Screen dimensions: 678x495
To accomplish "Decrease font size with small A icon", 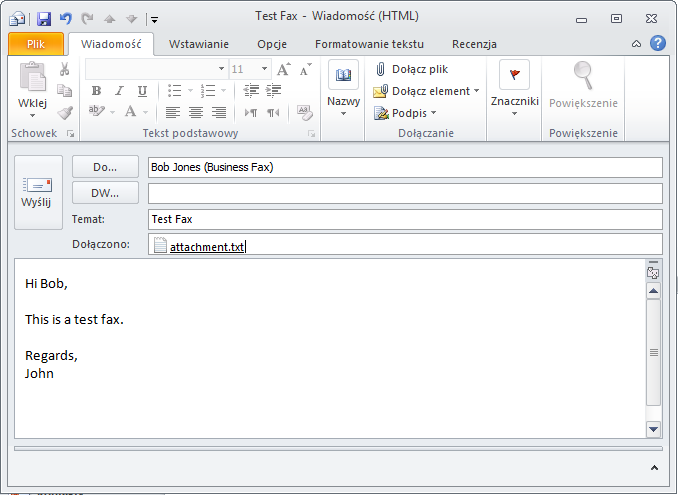I will pyautogui.click(x=305, y=69).
